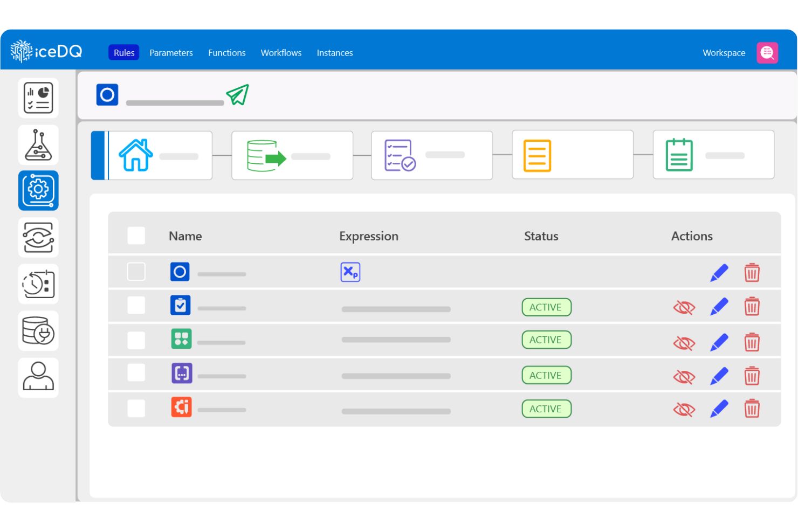Open the purple checklist step card
Image resolution: width=798 pixels, height=532 pixels.
pyautogui.click(x=432, y=155)
